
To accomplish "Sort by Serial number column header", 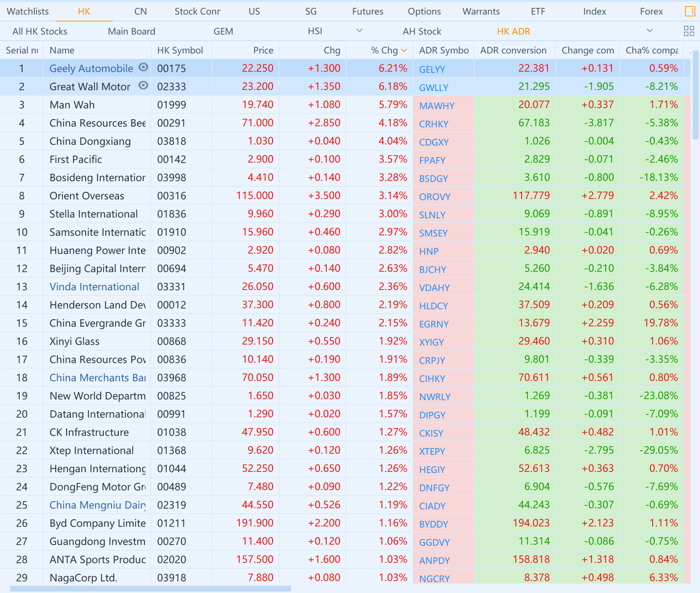I will (22, 50).
